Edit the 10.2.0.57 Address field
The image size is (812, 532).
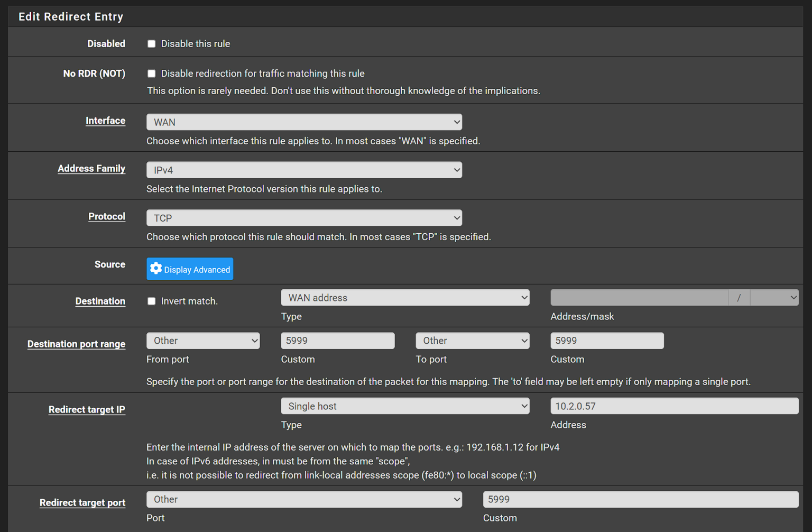point(674,406)
